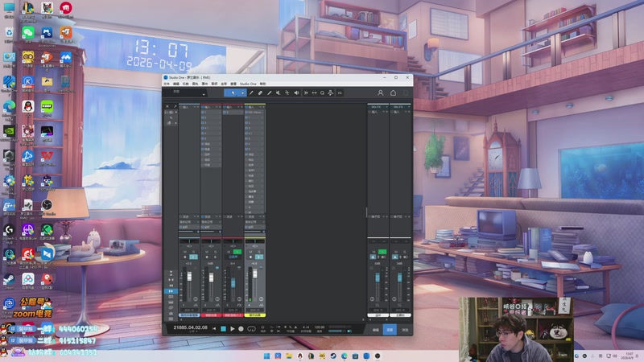The height and width of the screenshot is (362, 644).
Task: Click the blue fader on channel 3
Action: tap(233, 283)
